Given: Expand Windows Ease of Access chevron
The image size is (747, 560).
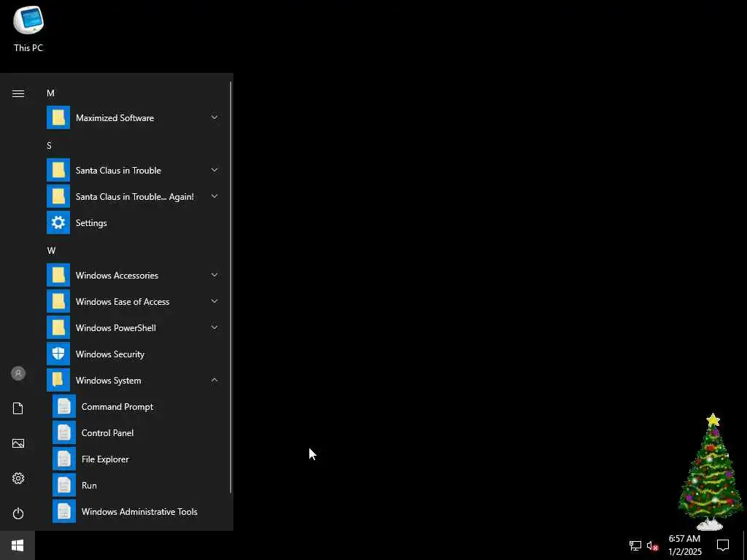Looking at the screenshot, I should click(214, 301).
